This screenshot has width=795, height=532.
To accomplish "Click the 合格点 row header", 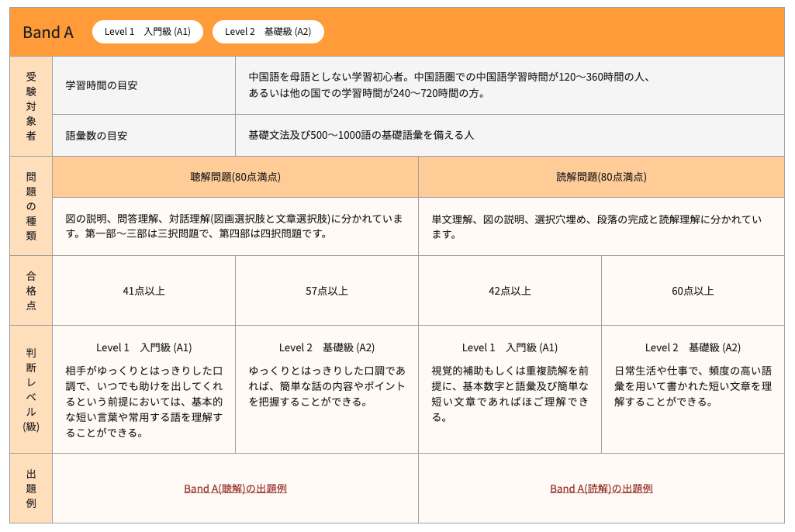I will [31, 291].
